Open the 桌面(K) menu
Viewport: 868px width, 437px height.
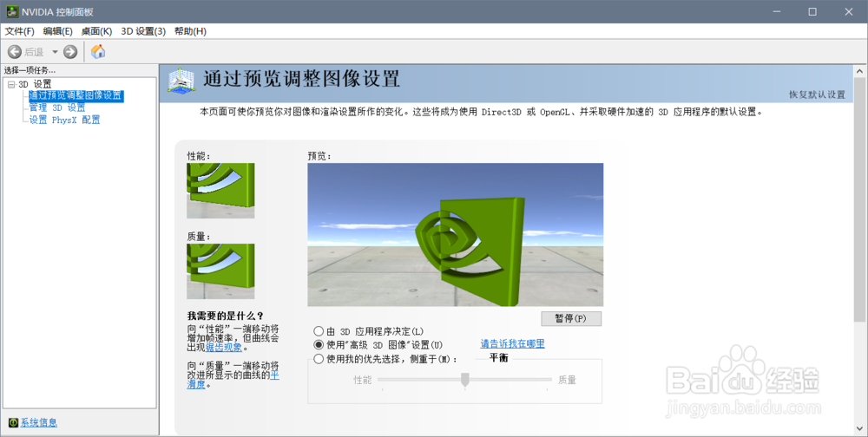(x=97, y=31)
